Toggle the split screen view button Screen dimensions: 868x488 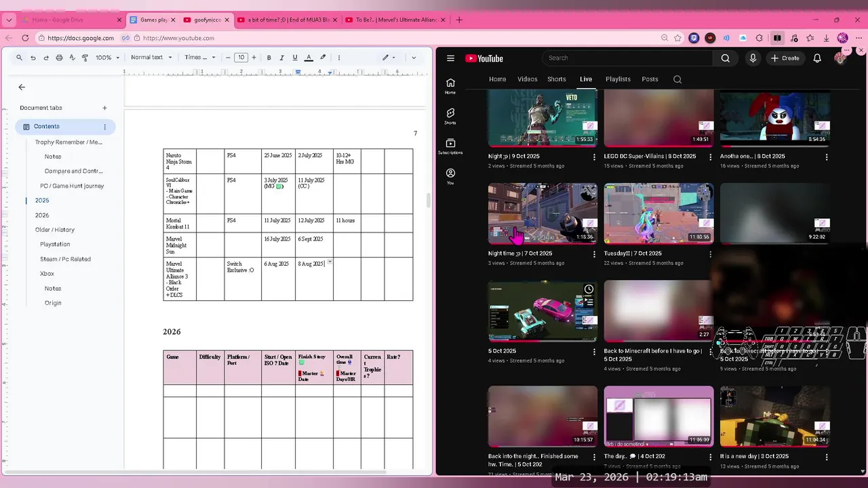[777, 38]
